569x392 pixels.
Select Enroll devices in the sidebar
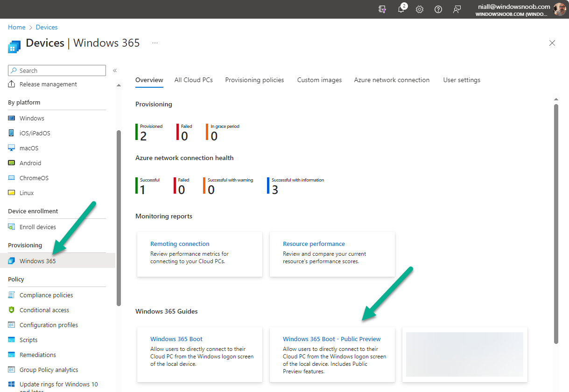(x=38, y=227)
